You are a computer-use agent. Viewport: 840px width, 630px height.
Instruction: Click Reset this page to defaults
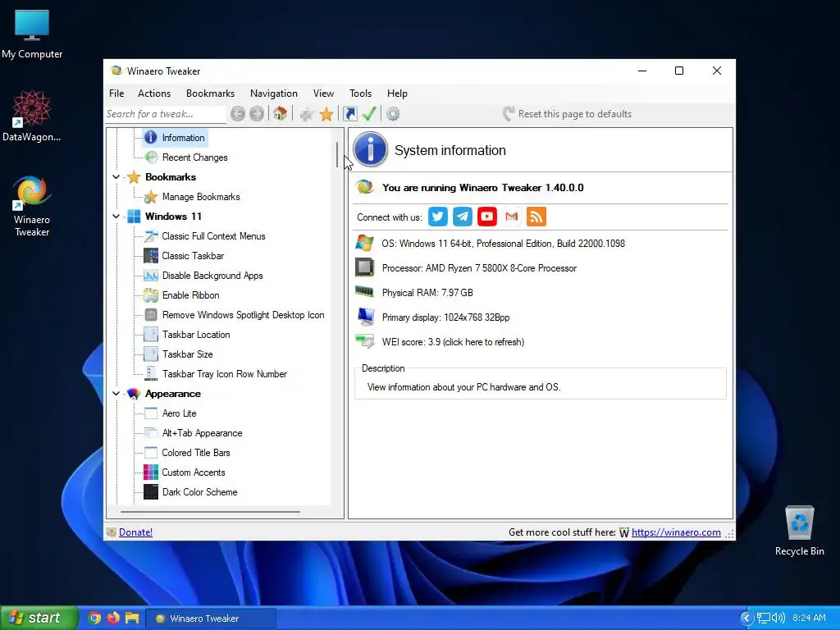(x=568, y=113)
